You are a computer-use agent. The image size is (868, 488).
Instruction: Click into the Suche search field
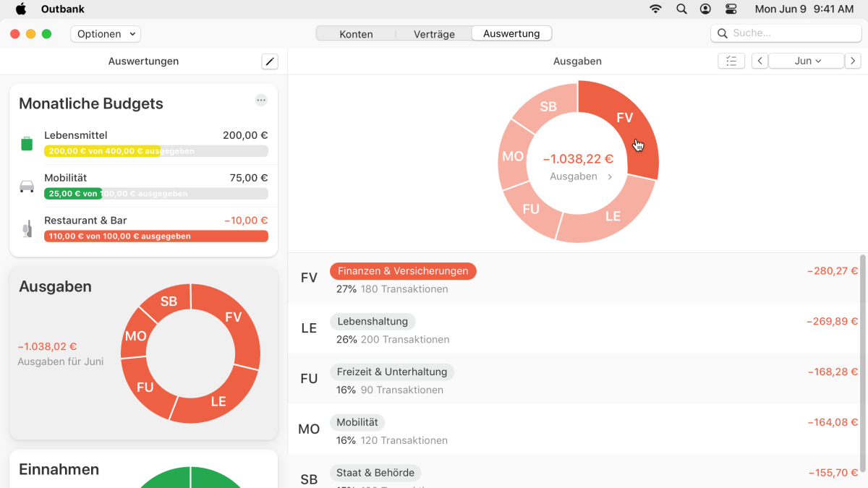pyautogui.click(x=786, y=33)
